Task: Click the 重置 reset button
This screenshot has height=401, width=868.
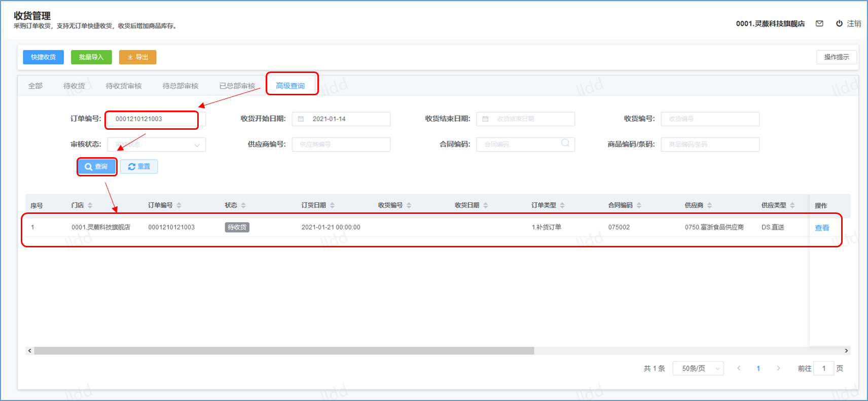Action: [x=139, y=166]
